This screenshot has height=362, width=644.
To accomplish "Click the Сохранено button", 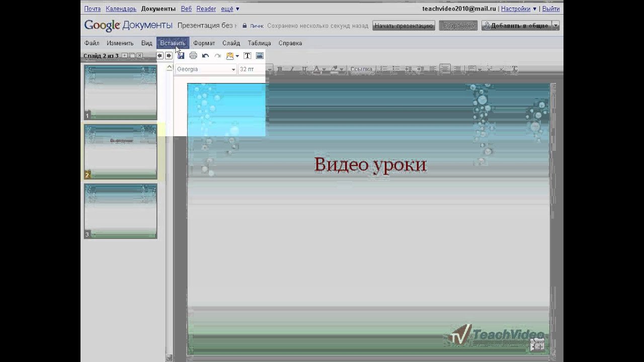I will click(458, 26).
